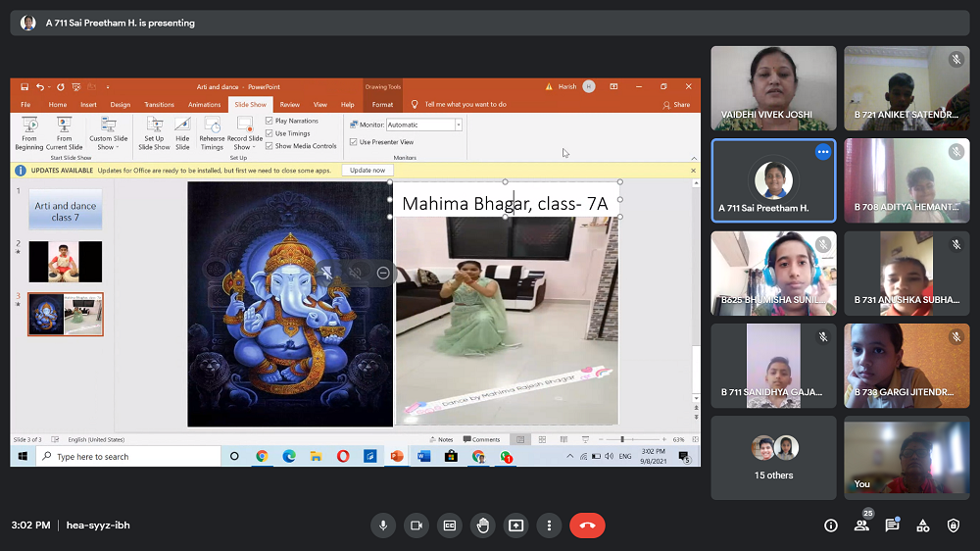Image resolution: width=980 pixels, height=551 pixels.
Task: Toggle the Play Narrations checkbox
Action: click(269, 121)
